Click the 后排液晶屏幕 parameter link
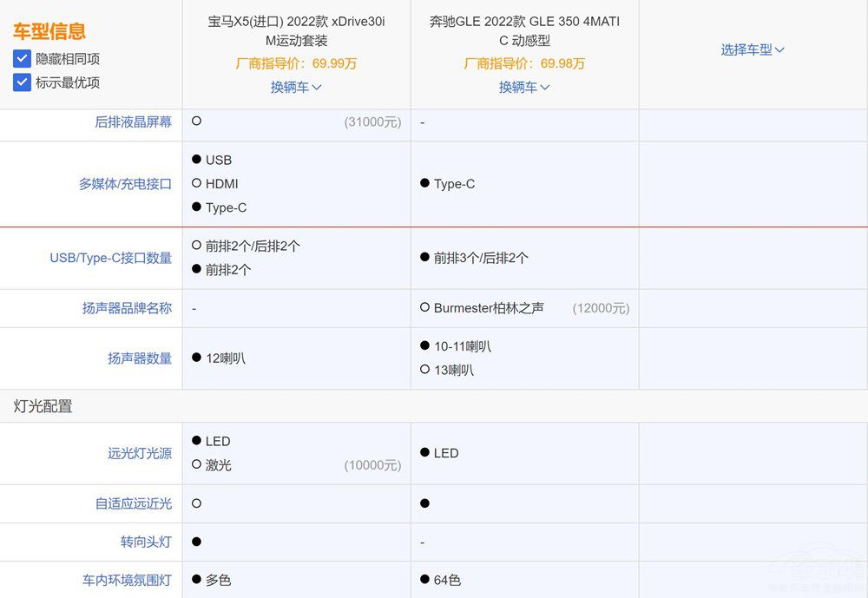 (x=133, y=122)
